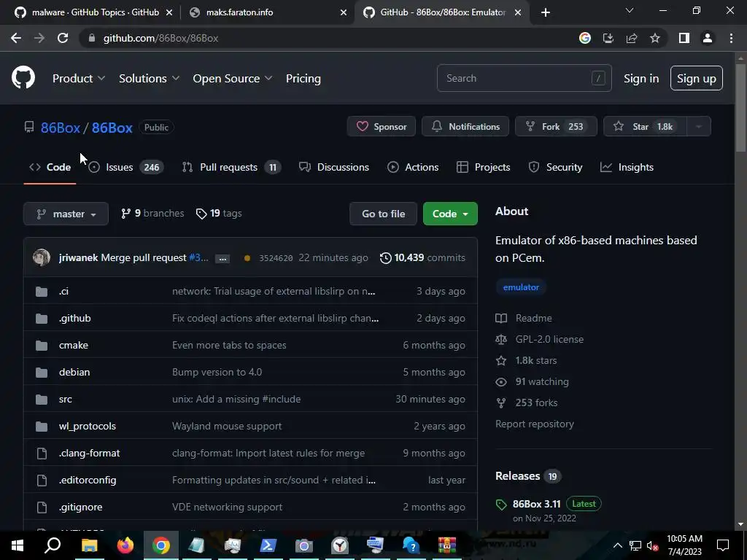Expand the Open Source menu
Image resolution: width=747 pixels, height=560 pixels.
(233, 79)
